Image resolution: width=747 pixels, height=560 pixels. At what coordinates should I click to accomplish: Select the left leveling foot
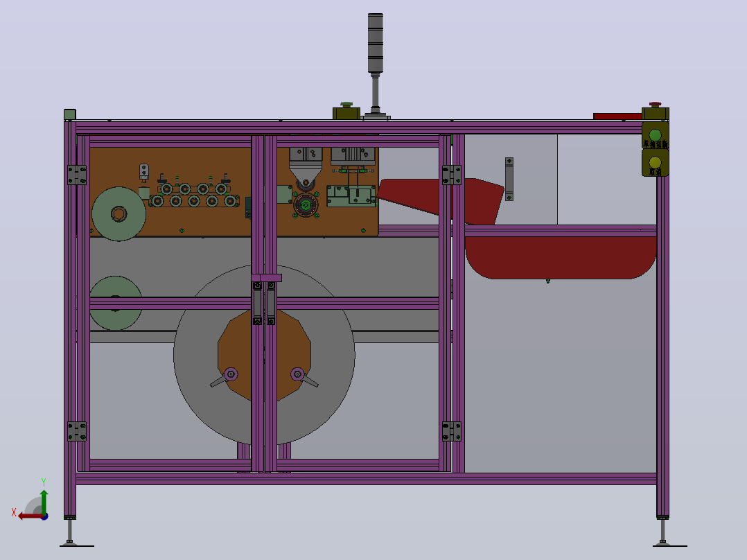(71, 533)
